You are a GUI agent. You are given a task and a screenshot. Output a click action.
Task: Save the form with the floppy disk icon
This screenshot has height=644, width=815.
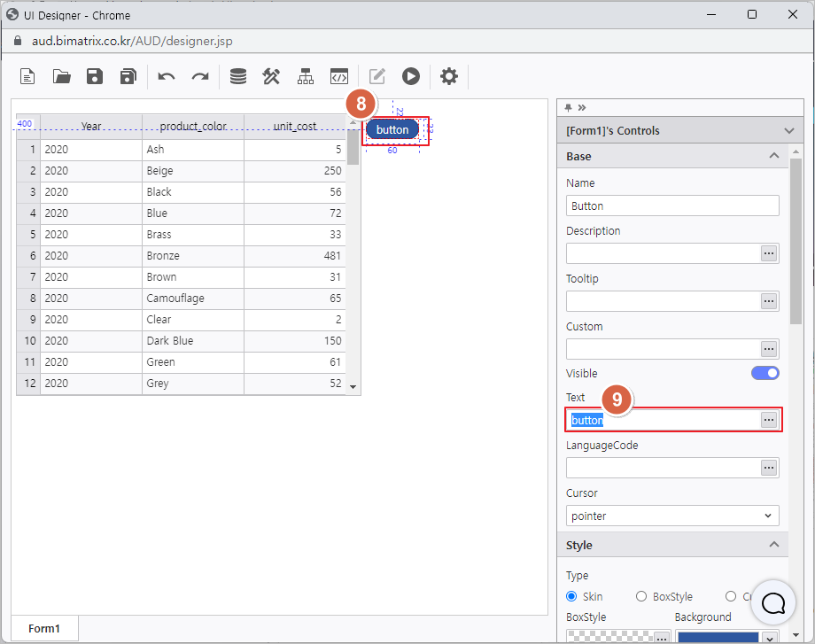[95, 76]
